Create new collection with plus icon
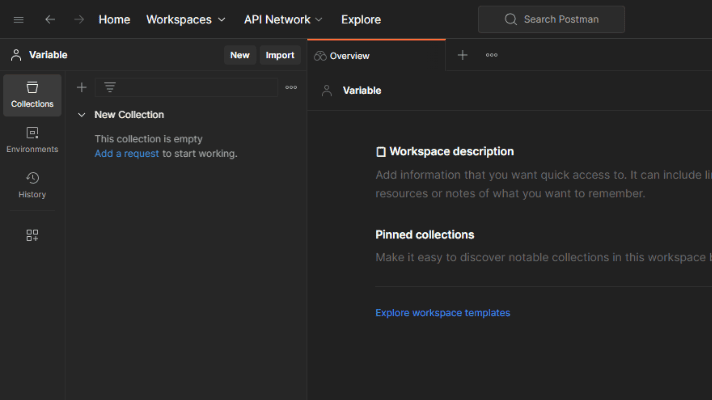The width and height of the screenshot is (712, 400). pos(82,87)
